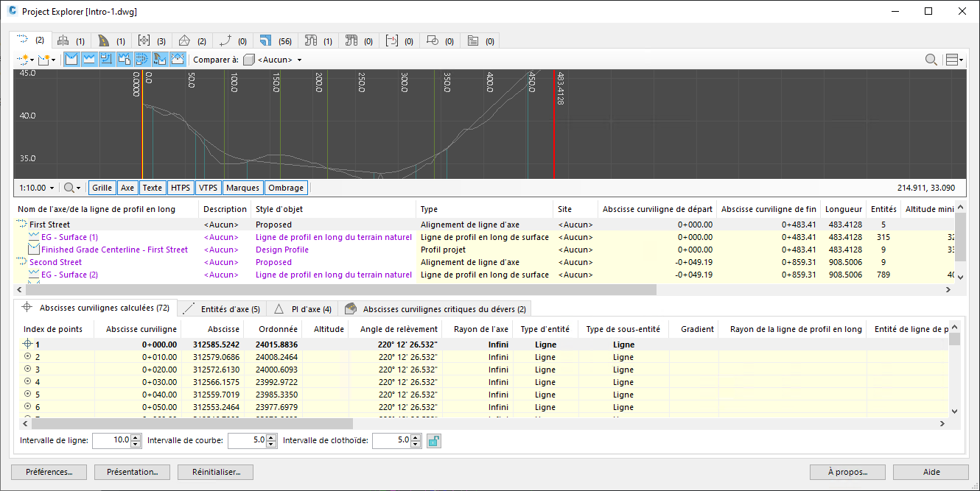
Task: Toggle the sixth profile filter icon
Action: (x=160, y=60)
